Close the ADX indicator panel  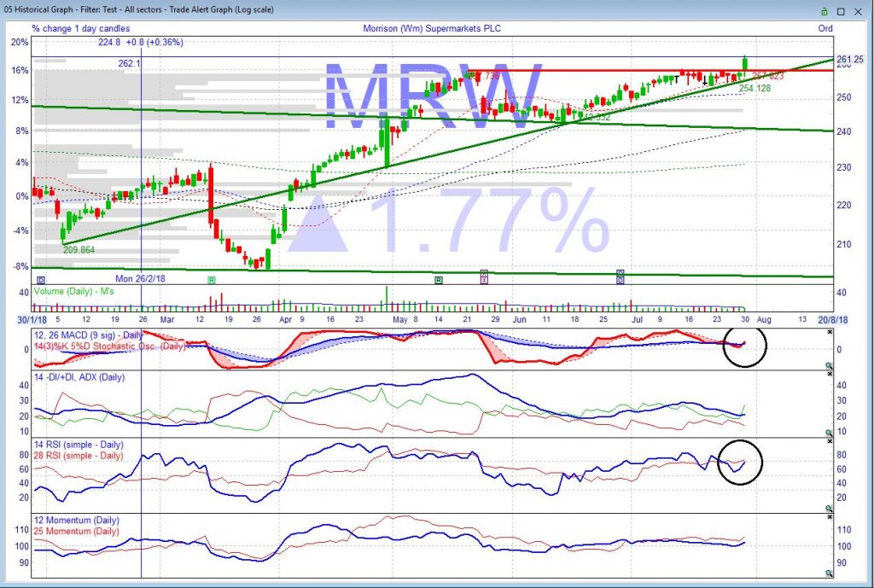click(x=830, y=374)
